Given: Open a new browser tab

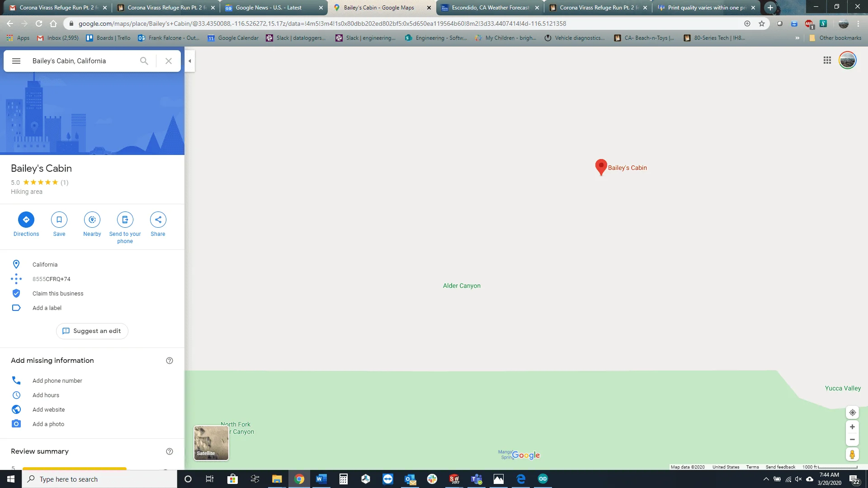Looking at the screenshot, I should (770, 8).
